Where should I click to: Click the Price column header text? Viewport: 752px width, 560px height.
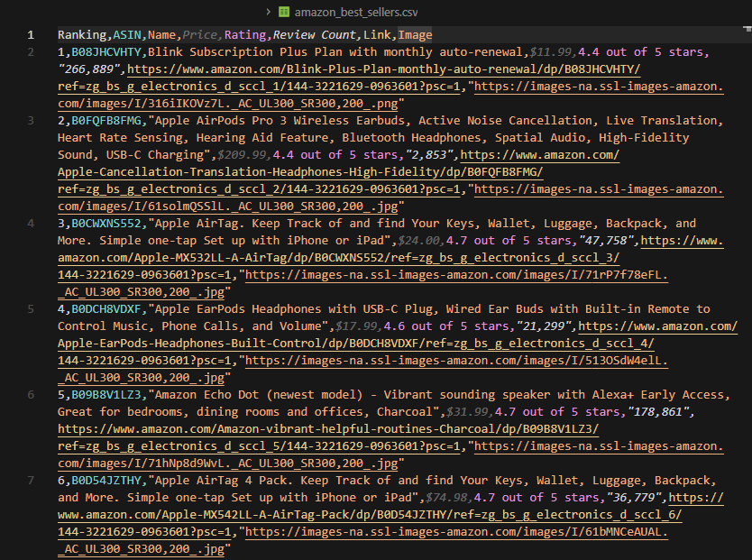(199, 35)
